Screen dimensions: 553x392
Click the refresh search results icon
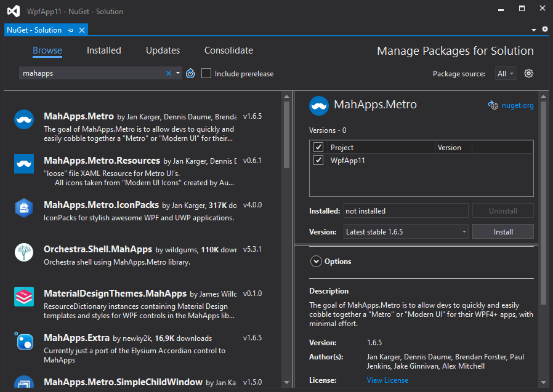tap(190, 73)
